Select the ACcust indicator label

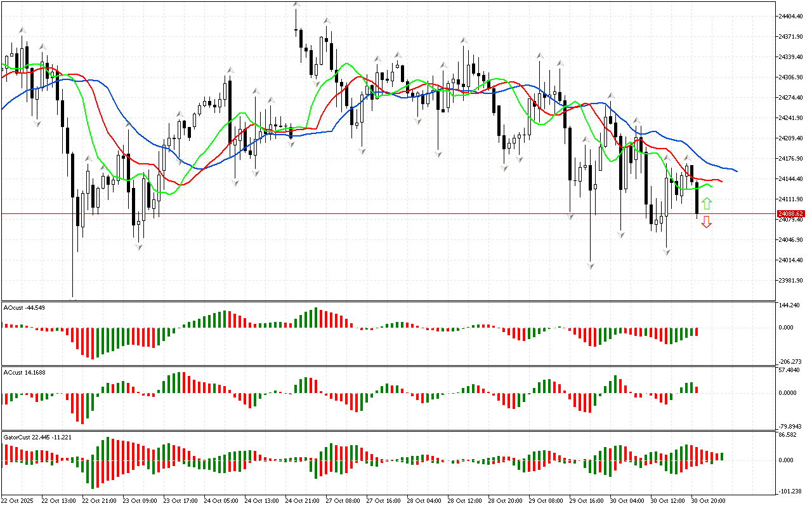coord(25,372)
